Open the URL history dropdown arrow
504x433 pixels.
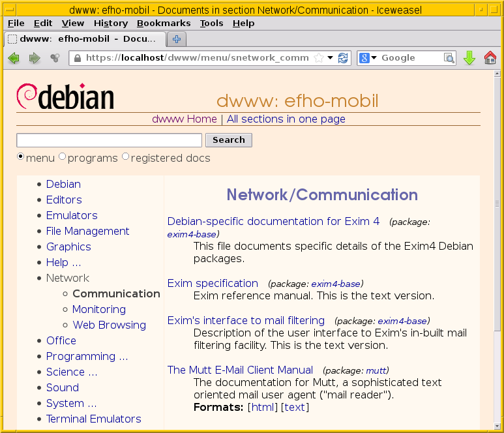(331, 58)
